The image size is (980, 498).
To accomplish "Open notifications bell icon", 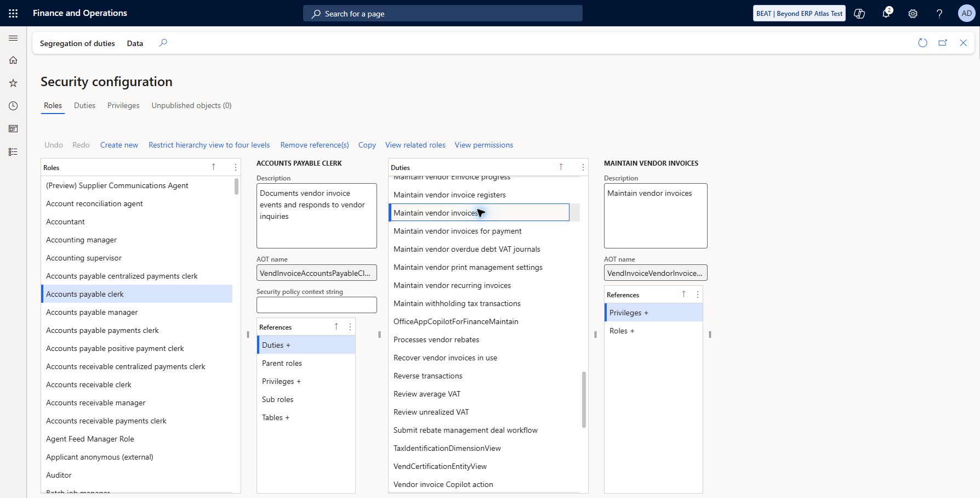I will tap(886, 13).
